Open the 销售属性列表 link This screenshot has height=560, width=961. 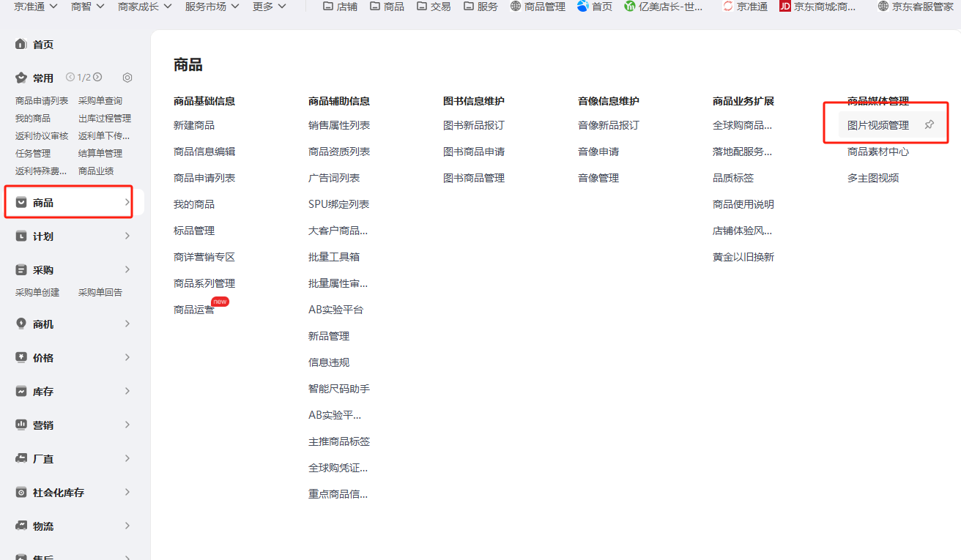point(339,125)
